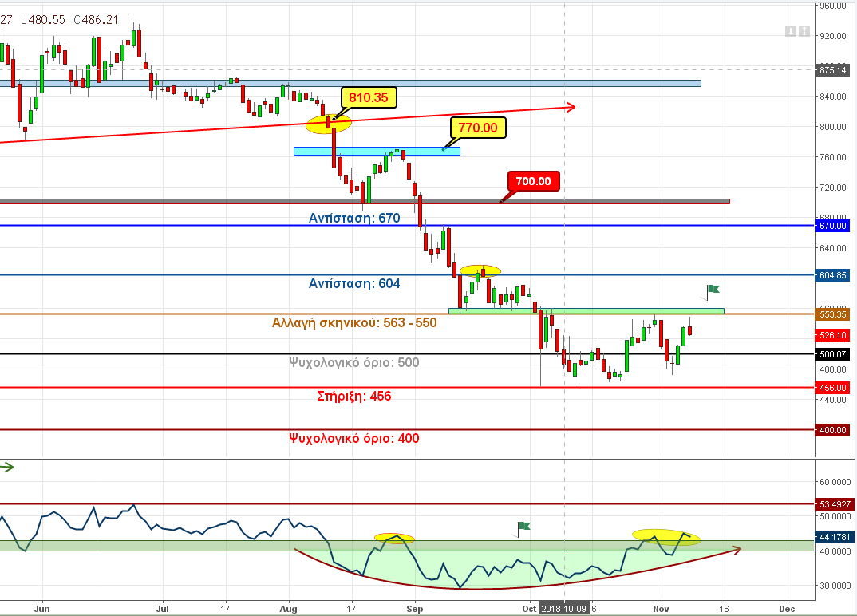Click the 53.4927 oscillator level label
The width and height of the screenshot is (857, 616).
[x=835, y=504]
